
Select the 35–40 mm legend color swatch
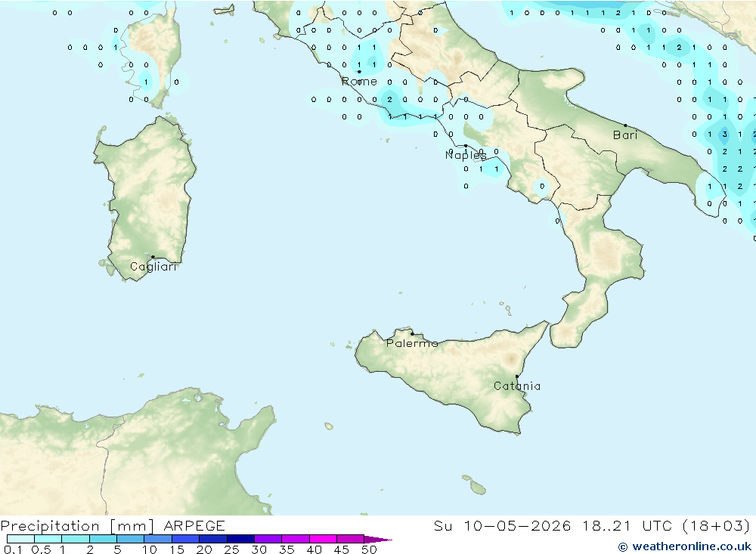coord(296,539)
